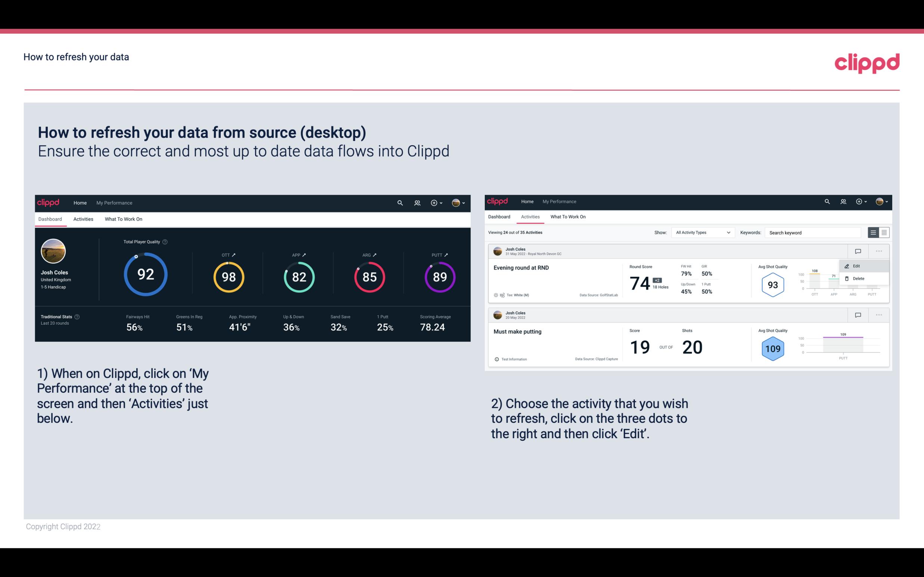Click the Edit button on Evening round

tap(858, 266)
